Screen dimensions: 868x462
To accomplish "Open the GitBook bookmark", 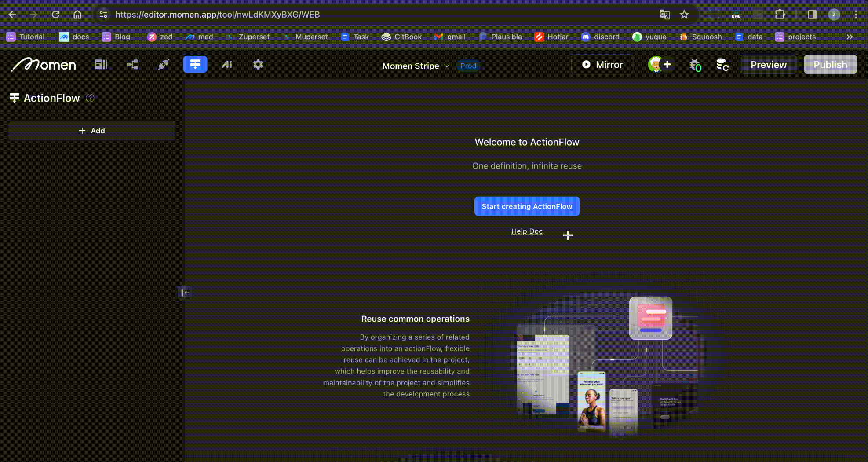I will [402, 37].
